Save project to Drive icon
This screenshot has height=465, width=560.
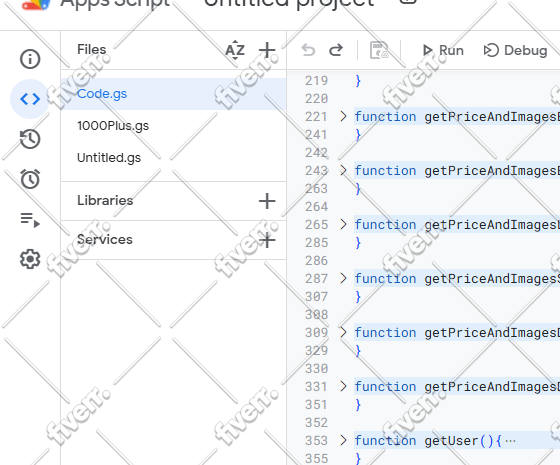click(x=379, y=50)
